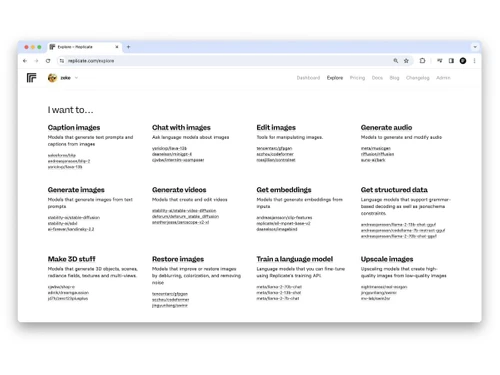Open the Chrome side panel icon

[451, 61]
